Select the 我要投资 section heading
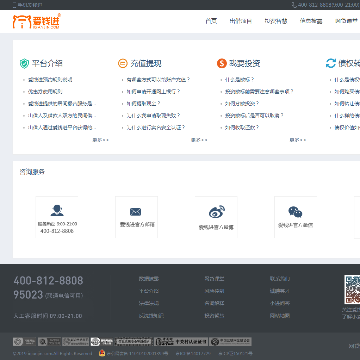 coord(244,63)
